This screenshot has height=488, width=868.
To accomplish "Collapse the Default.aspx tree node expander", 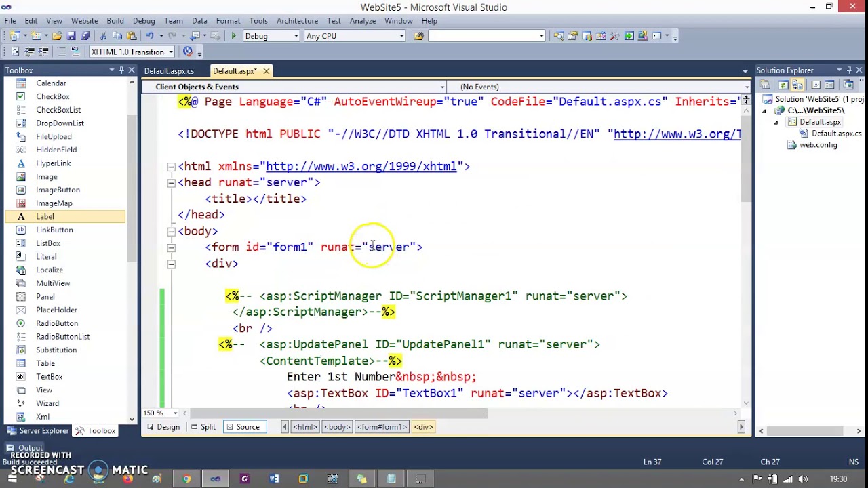I will [776, 122].
